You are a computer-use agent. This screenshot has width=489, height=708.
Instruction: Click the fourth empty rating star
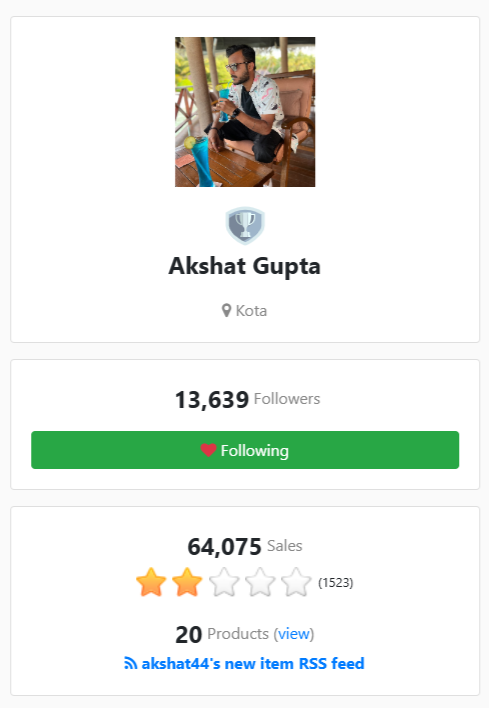tap(260, 582)
